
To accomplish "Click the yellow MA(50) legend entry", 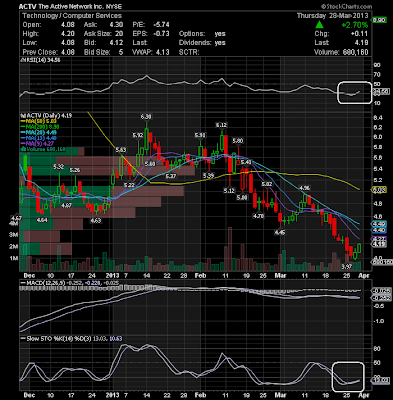I will click(40, 121).
